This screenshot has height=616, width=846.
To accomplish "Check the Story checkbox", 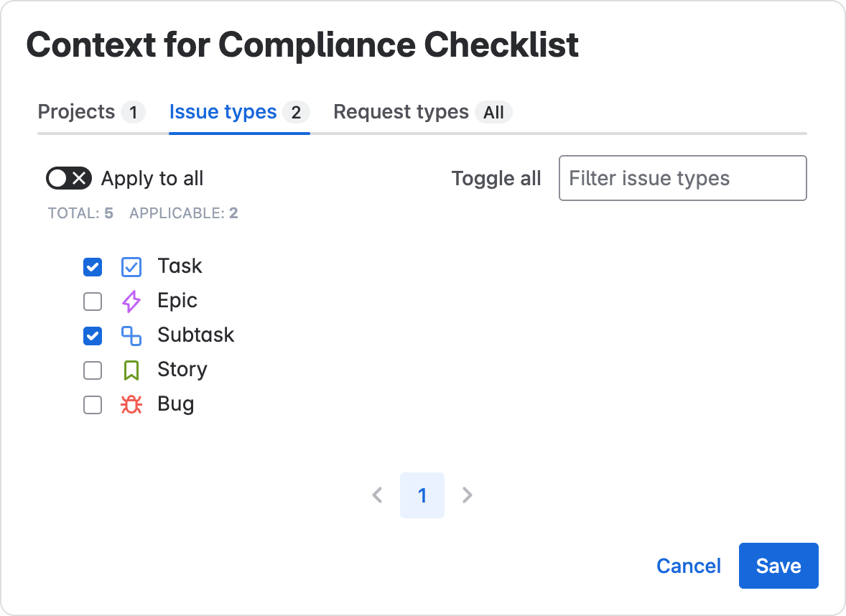I will 93,370.
